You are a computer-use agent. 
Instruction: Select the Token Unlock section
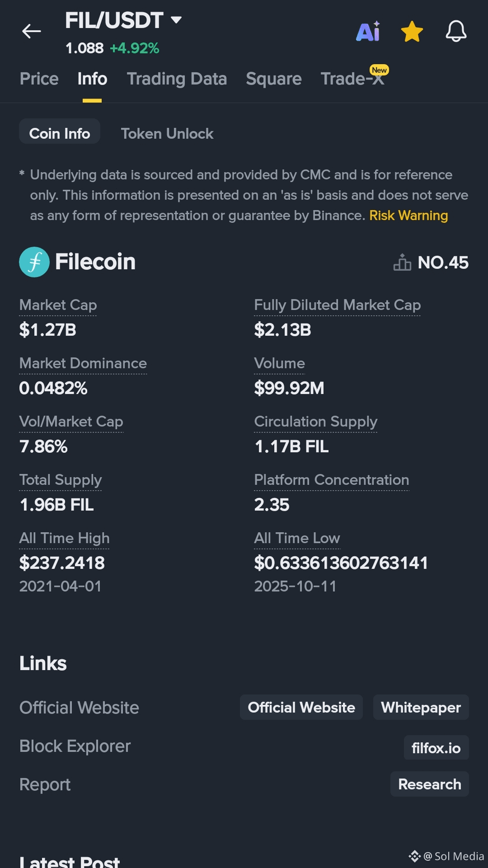coord(167,134)
